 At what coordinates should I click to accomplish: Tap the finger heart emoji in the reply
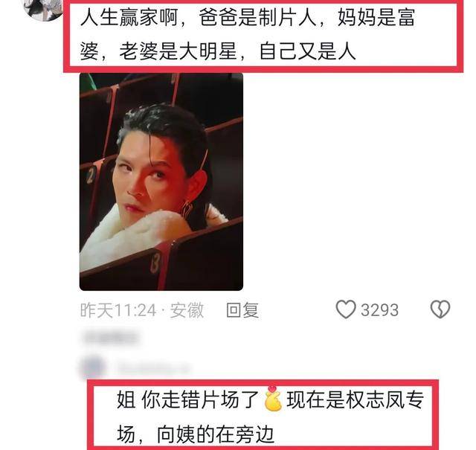tap(273, 399)
